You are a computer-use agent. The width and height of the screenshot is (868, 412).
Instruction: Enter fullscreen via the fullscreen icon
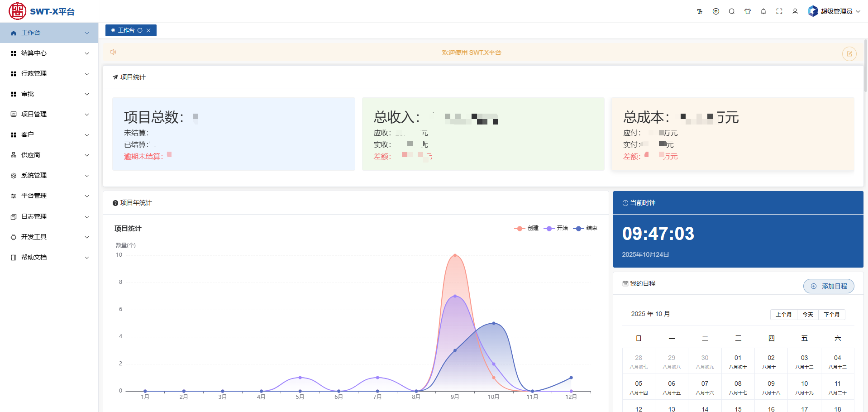[x=779, y=11]
